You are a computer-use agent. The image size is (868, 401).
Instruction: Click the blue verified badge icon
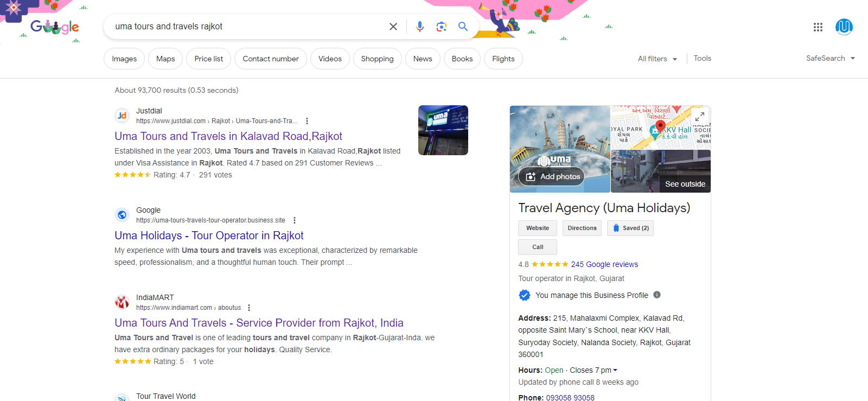pyautogui.click(x=524, y=295)
